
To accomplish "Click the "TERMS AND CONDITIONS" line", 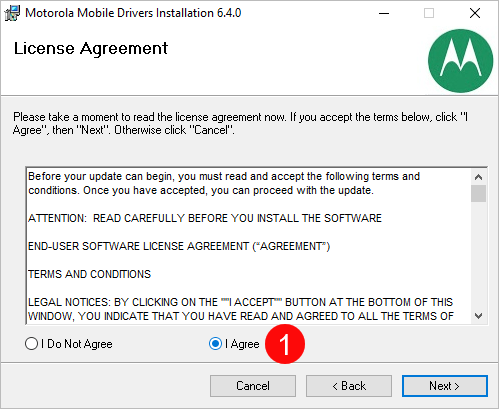I will 89,274.
